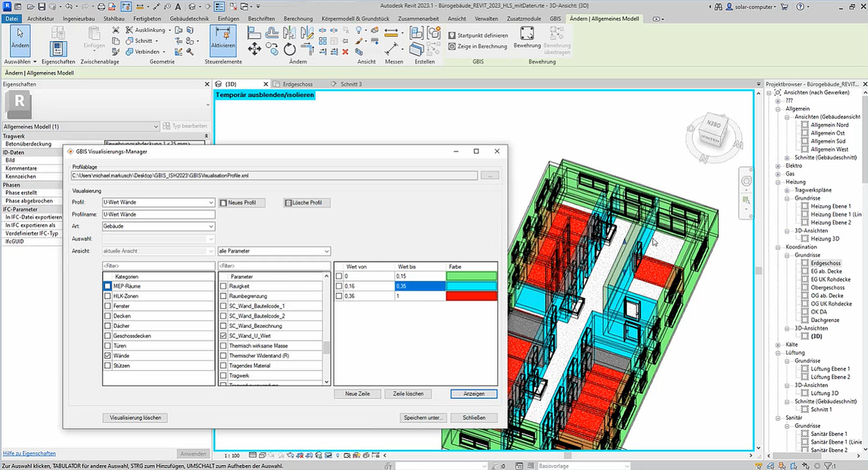Click the Offset tool icon
This screenshot has height=470, width=868.
point(272,34)
